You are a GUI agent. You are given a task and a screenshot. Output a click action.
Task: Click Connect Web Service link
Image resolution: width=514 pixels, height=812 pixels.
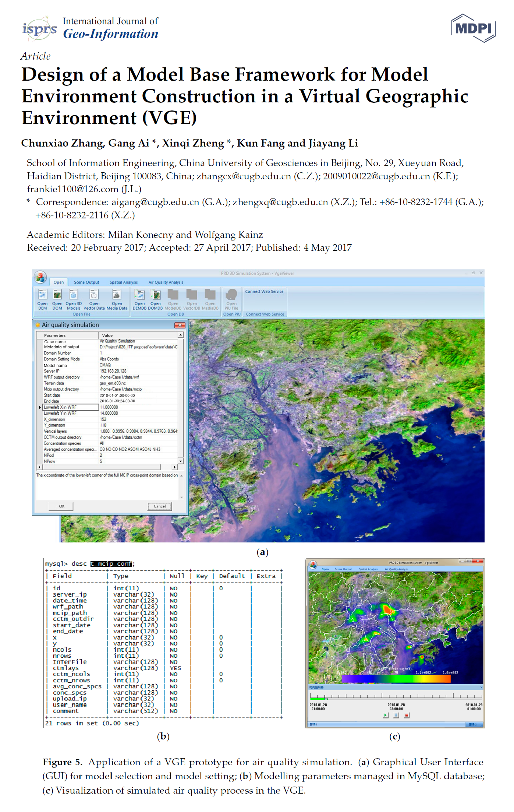[264, 292]
